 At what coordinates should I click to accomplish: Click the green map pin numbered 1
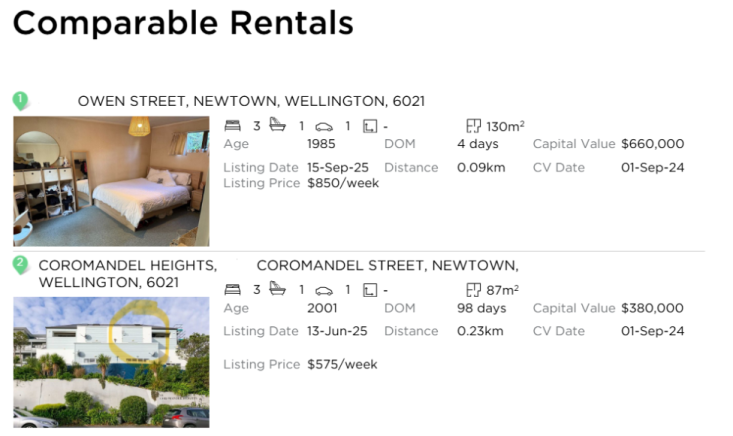[20, 101]
